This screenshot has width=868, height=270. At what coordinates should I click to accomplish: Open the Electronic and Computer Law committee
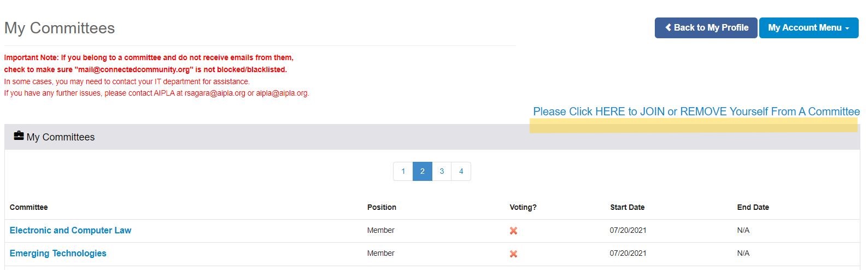click(71, 230)
